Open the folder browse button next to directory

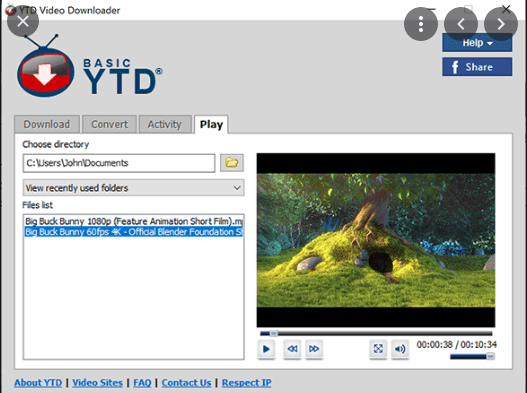232,163
